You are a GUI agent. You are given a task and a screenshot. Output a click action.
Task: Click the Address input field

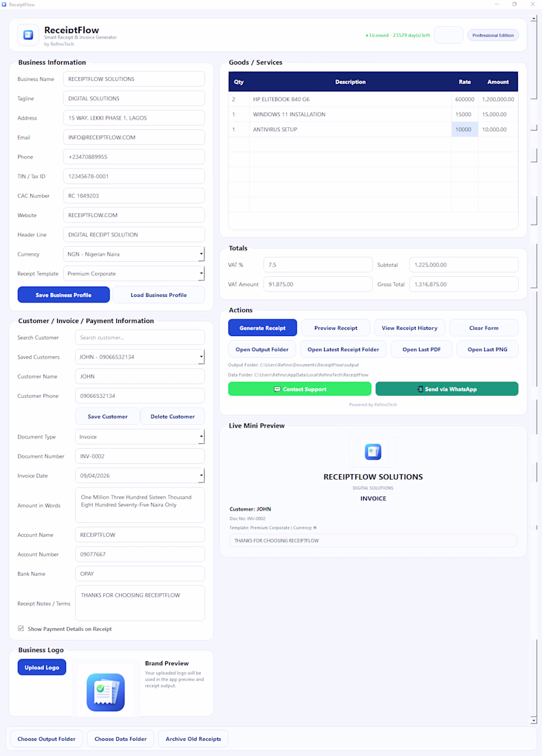133,118
